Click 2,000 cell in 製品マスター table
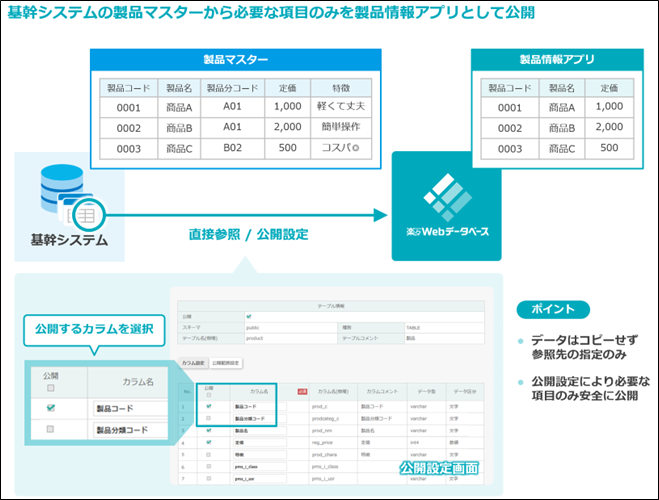Viewport: 659px width, 500px height. (287, 127)
